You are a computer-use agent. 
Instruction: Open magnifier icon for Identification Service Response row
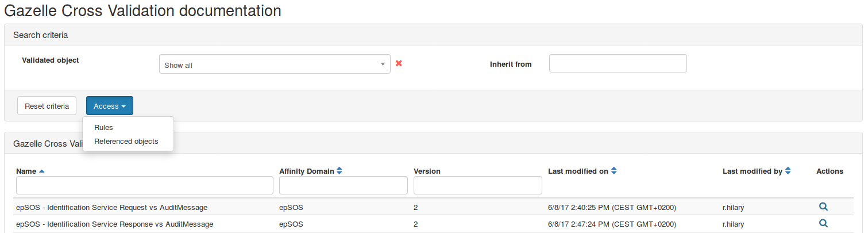(823, 223)
